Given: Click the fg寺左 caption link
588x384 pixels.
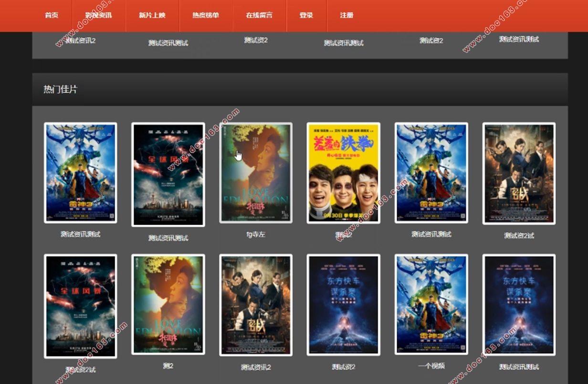Looking at the screenshot, I should click(256, 234).
